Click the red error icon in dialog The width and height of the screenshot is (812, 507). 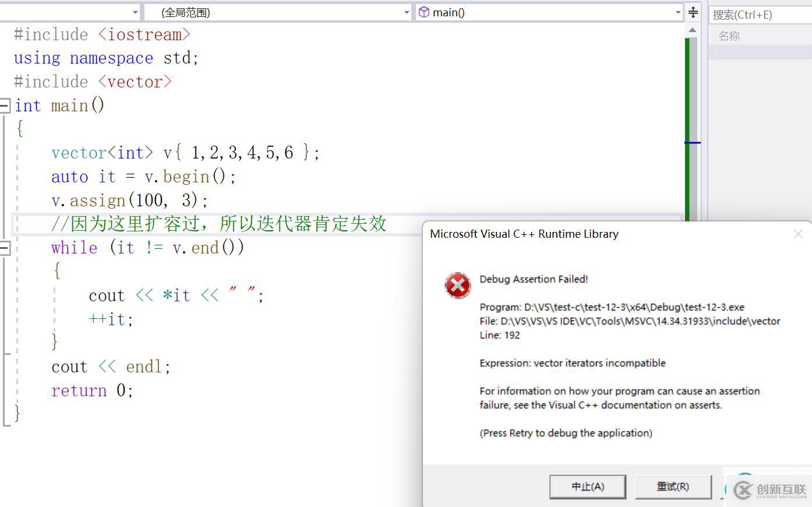[x=458, y=286]
